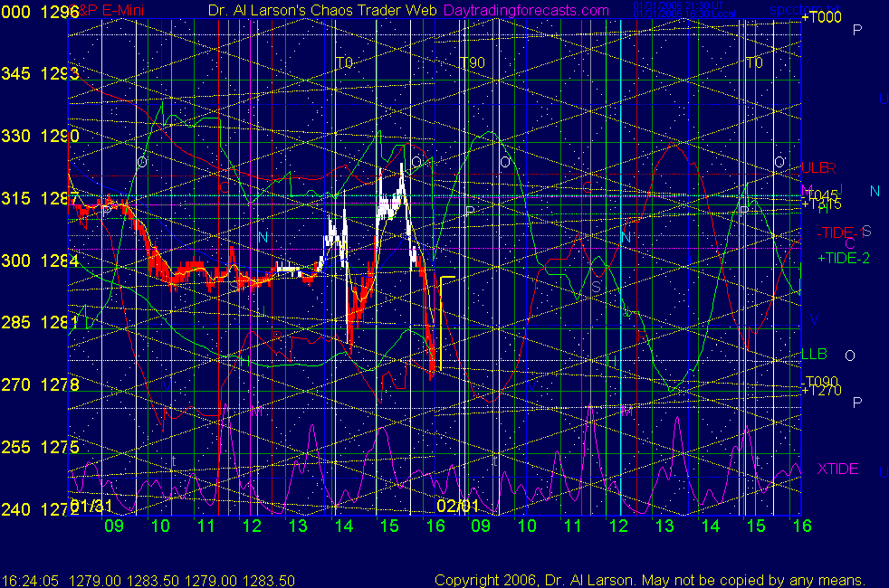Click the "000 1296" price axis label
889x588 pixels.
click(40, 12)
